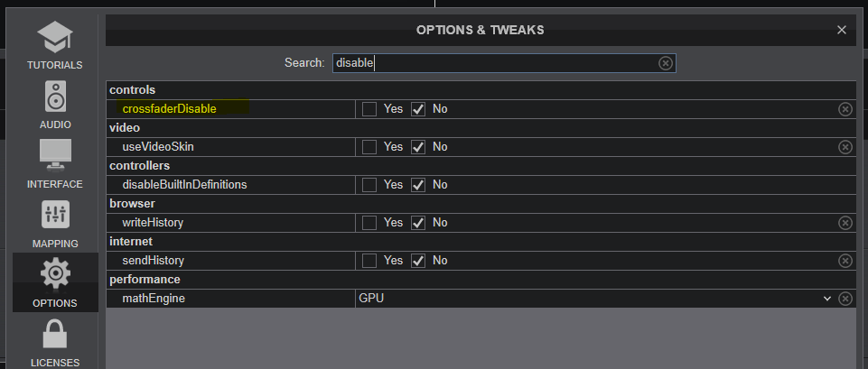
Task: Check Yes for useVideoSkin
Action: pyautogui.click(x=369, y=147)
